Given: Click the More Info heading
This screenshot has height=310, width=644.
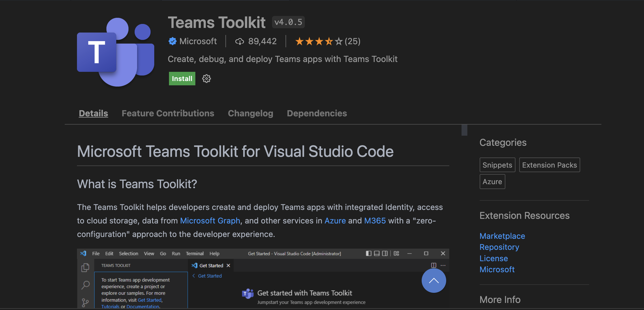Looking at the screenshot, I should (500, 300).
